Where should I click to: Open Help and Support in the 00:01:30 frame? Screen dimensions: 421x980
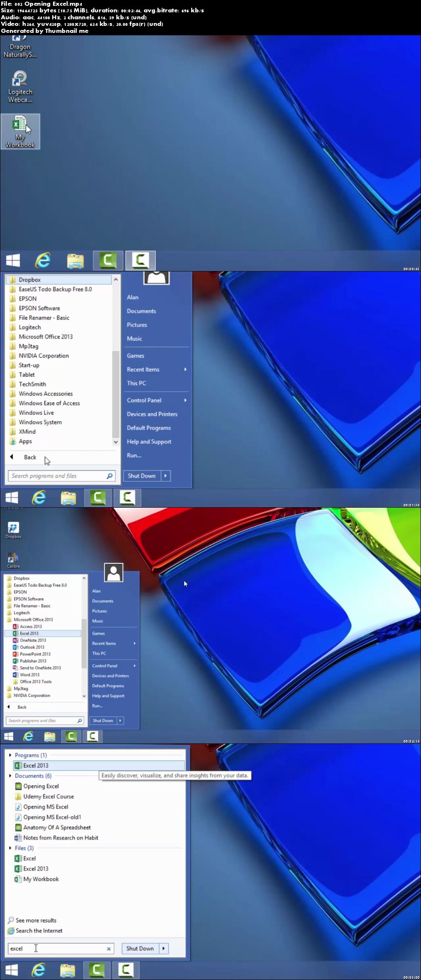point(149,442)
